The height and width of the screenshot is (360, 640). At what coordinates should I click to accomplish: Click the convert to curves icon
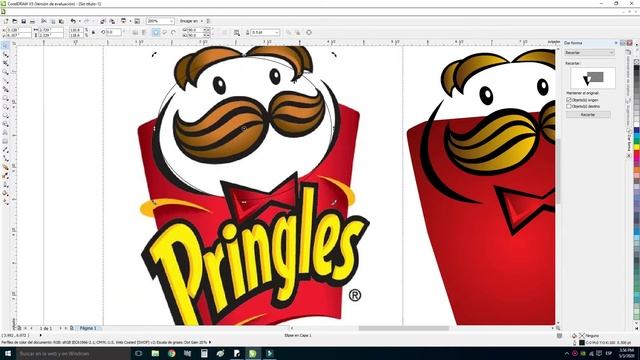[309, 32]
